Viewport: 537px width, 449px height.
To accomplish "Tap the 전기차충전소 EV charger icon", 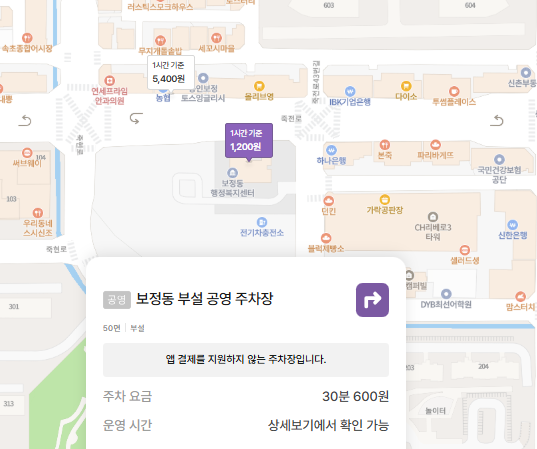I will pyautogui.click(x=262, y=222).
